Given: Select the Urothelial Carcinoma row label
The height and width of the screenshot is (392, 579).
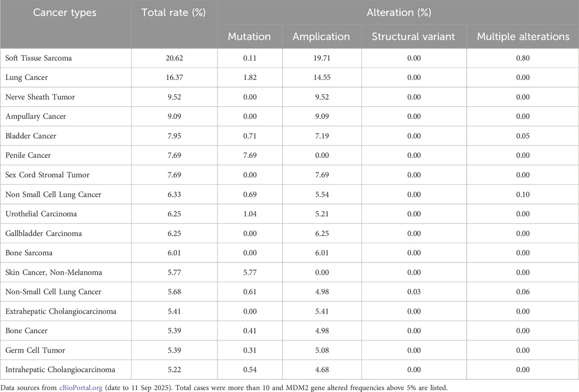Looking at the screenshot, I should pyautogui.click(x=41, y=214).
